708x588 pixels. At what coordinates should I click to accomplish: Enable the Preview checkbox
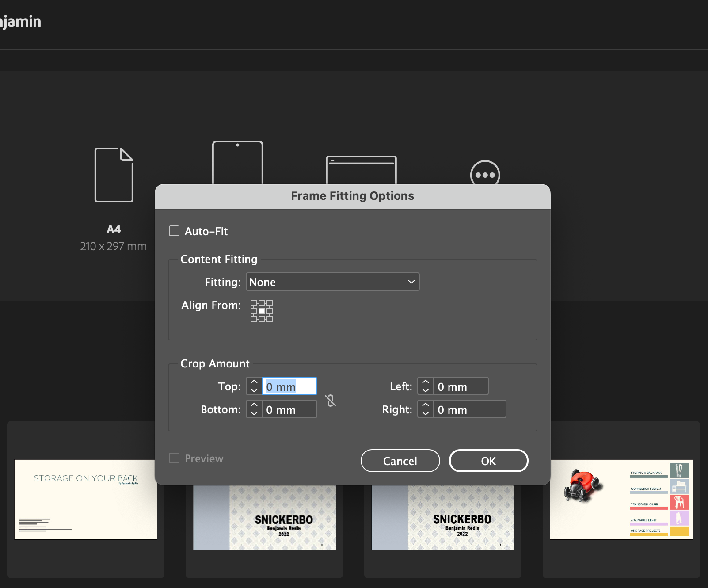(174, 458)
